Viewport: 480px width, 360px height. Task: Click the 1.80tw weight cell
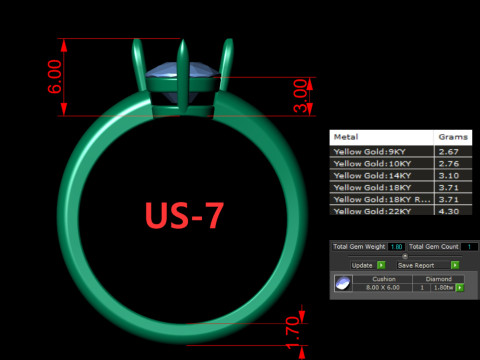443,287
